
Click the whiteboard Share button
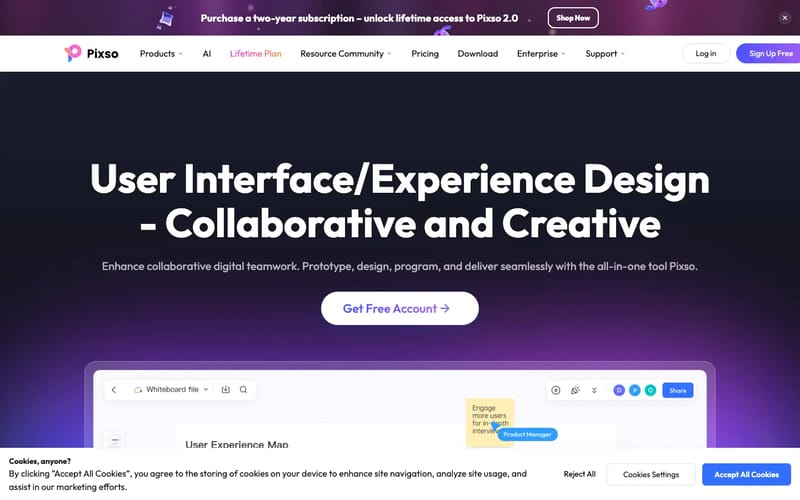(678, 390)
